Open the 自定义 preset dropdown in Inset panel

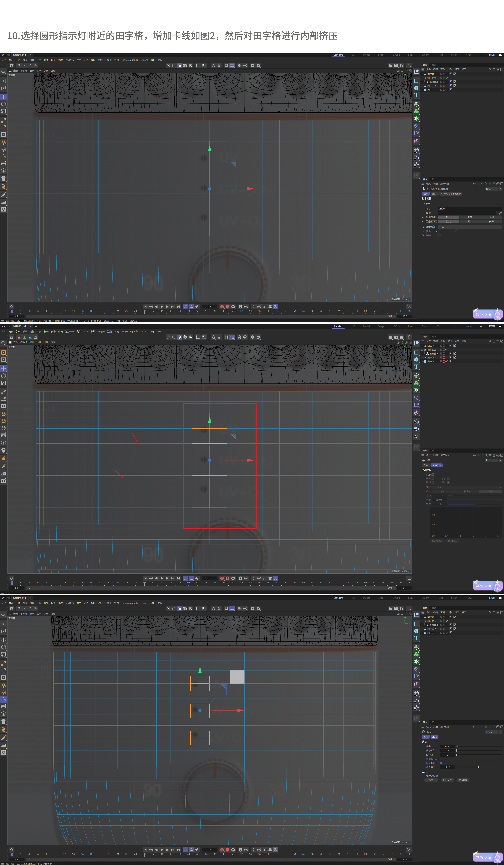pos(494,732)
